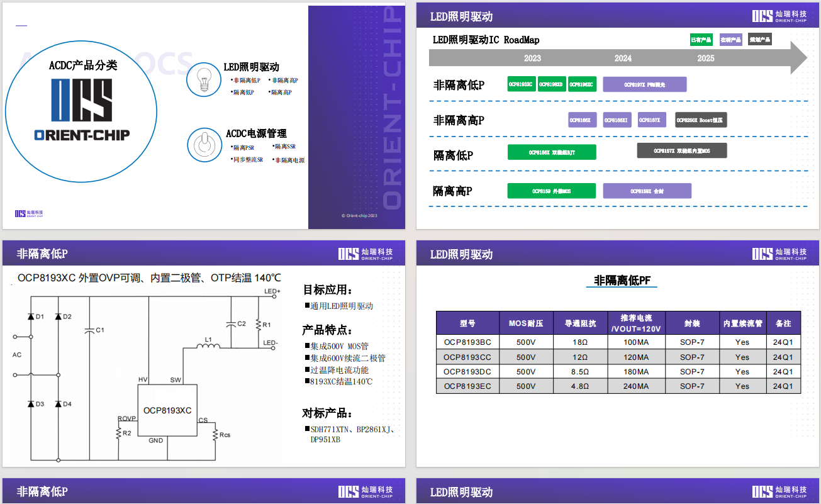Click the 隔离高P row label in the roadmap
The image size is (821, 504).
(452, 191)
